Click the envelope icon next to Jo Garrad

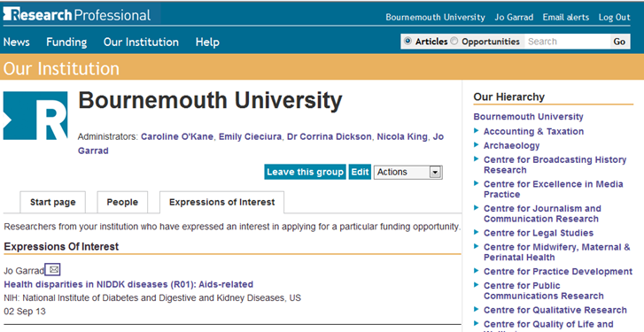pyautogui.click(x=53, y=270)
